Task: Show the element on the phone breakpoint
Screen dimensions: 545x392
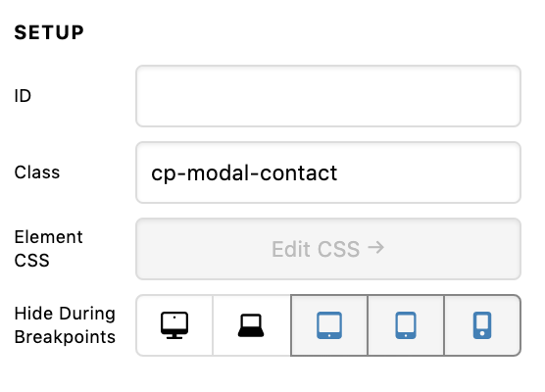Action: (x=482, y=325)
